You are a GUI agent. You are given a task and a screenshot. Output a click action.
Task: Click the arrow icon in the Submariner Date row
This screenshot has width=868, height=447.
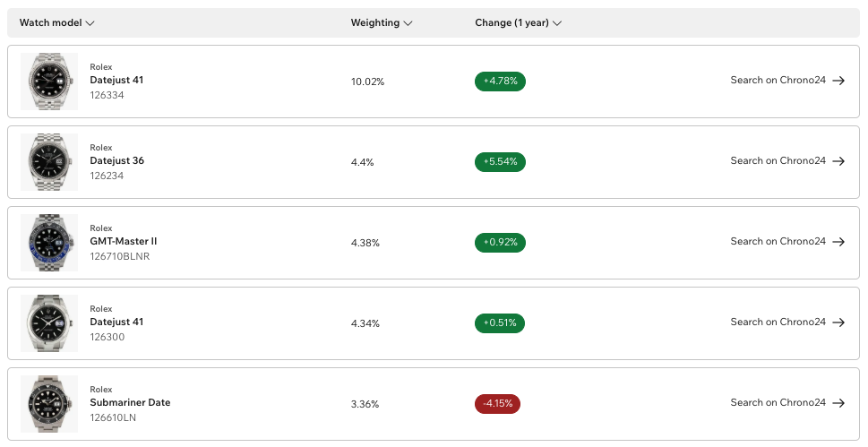pyautogui.click(x=838, y=403)
